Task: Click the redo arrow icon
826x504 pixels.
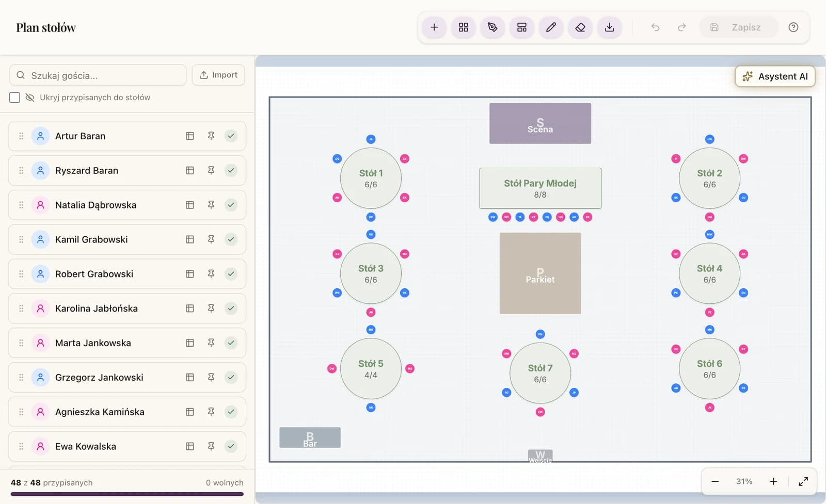Action: click(x=682, y=27)
